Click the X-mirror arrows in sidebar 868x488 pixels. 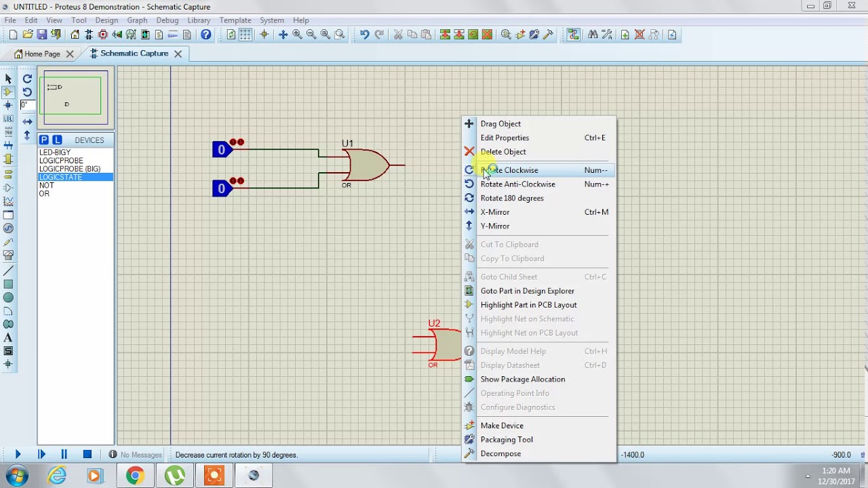[27, 122]
